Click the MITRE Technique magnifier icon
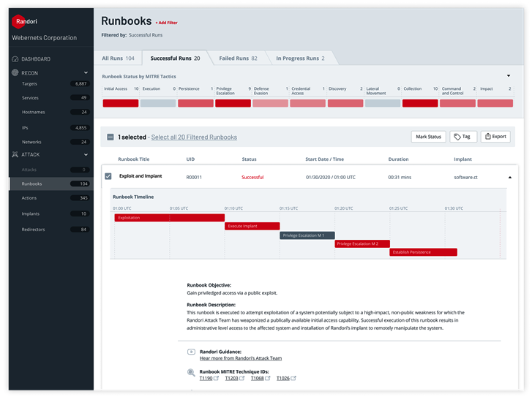532x397 pixels. pyautogui.click(x=191, y=373)
